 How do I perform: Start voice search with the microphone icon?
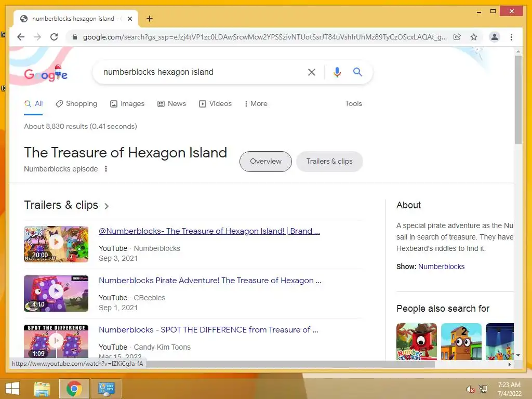tap(337, 72)
